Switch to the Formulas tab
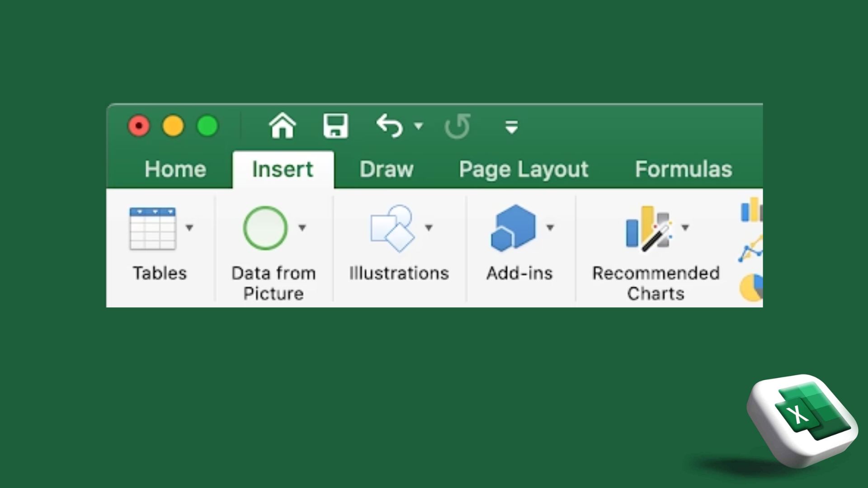Screen dimensions: 868x488 tap(684, 169)
